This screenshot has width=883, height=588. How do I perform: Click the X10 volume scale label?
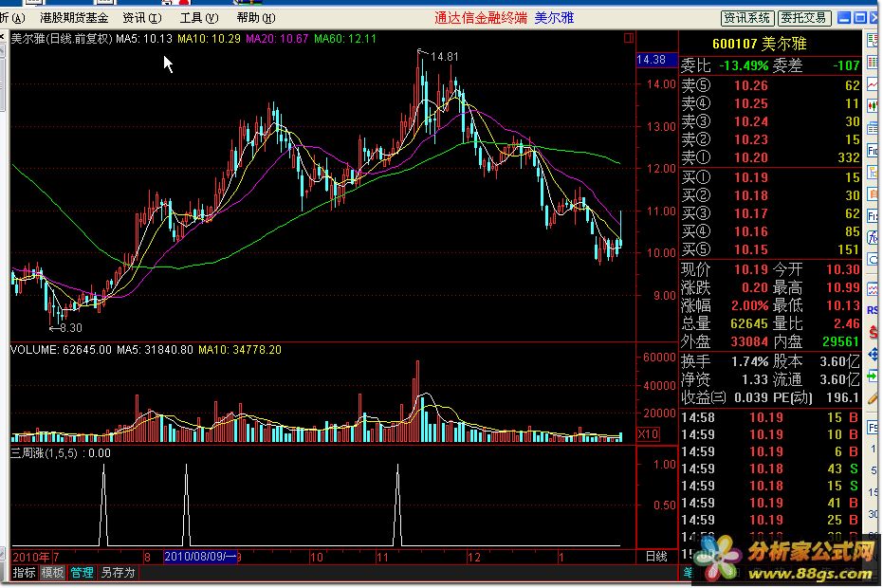[648, 433]
